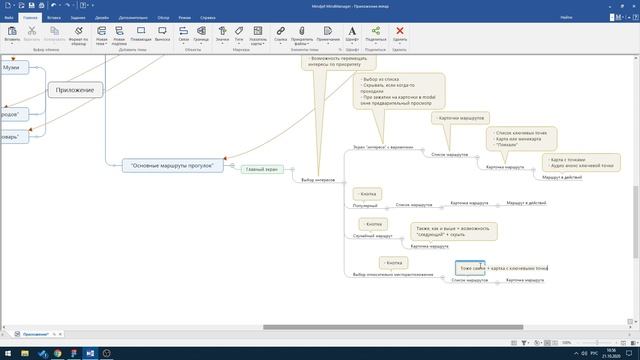Open the Справка ribbon tab
Image resolution: width=640 pixels, height=360 pixels.
coord(208,18)
